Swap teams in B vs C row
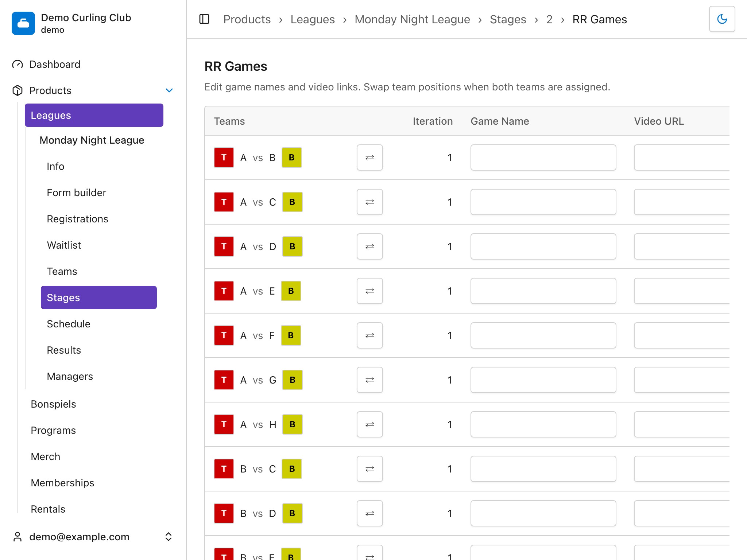 coord(370,469)
